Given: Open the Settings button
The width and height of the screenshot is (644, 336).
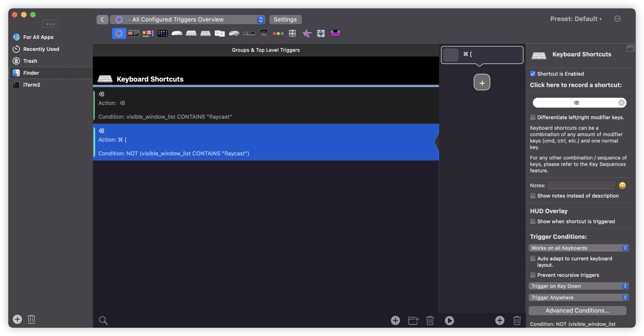Looking at the screenshot, I should (x=285, y=19).
